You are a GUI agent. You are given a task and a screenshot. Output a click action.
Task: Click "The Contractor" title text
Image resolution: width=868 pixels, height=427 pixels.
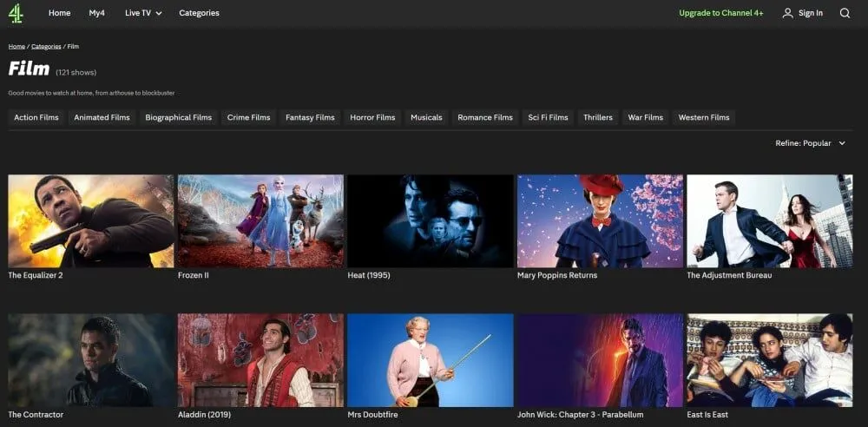tap(36, 414)
